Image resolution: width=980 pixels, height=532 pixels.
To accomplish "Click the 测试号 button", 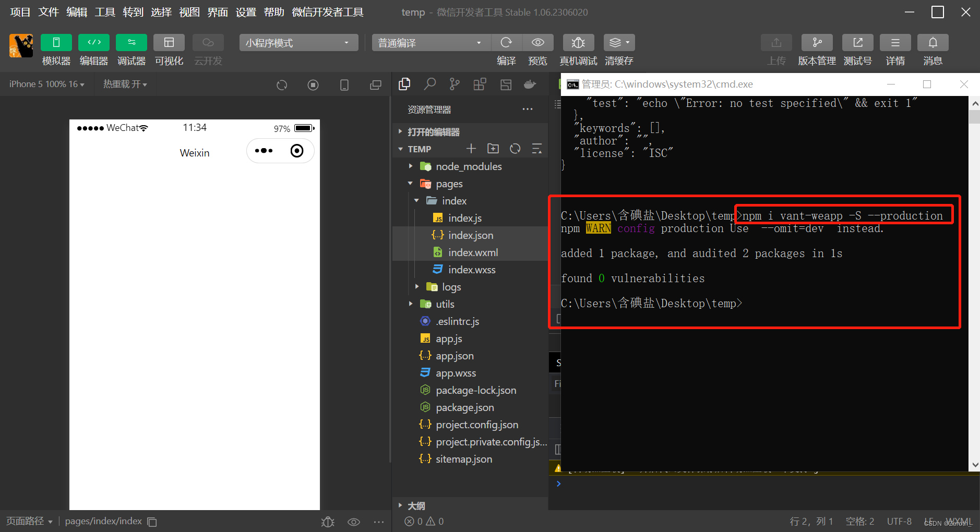I will click(857, 50).
